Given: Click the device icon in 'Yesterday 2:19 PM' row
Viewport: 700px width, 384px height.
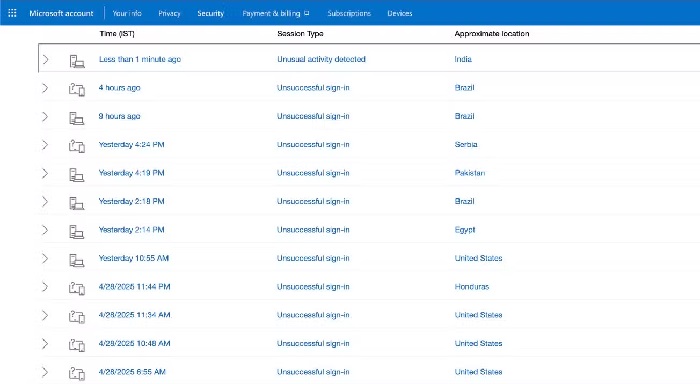Looking at the screenshot, I should click(x=77, y=204).
